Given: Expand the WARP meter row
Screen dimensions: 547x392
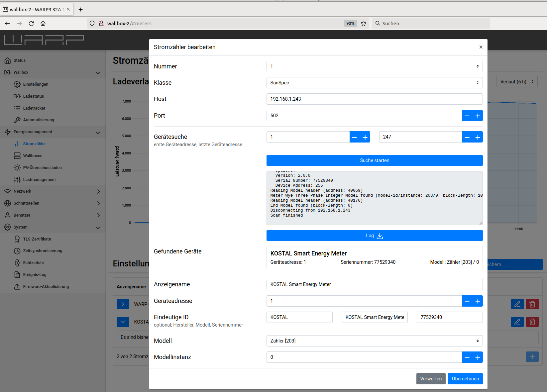Looking at the screenshot, I should [123, 304].
